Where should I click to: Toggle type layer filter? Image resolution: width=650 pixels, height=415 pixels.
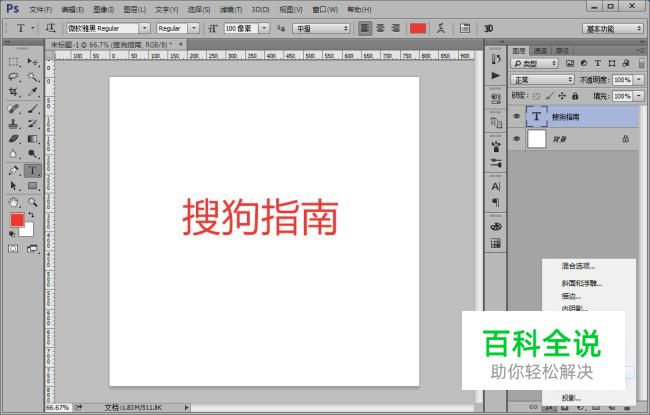coord(598,63)
